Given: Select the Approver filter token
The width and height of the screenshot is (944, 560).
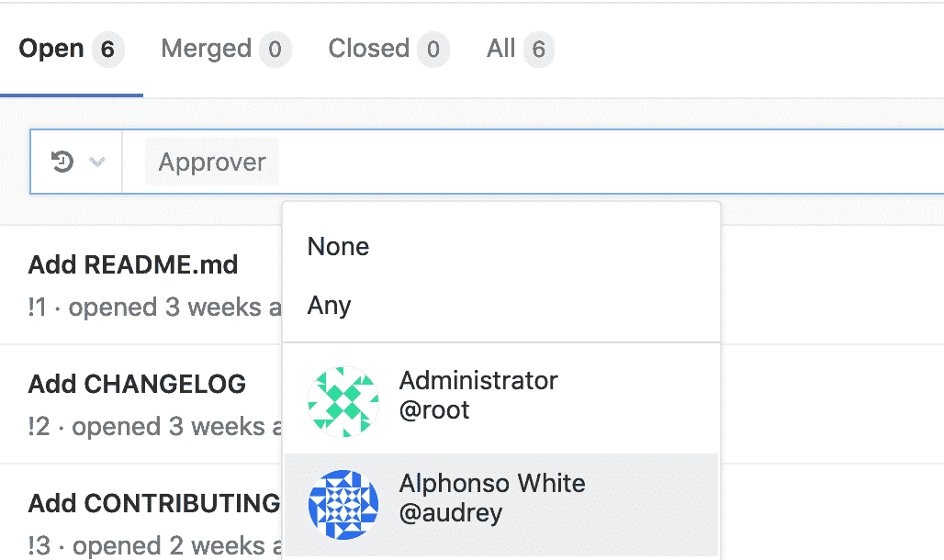Looking at the screenshot, I should [x=212, y=162].
